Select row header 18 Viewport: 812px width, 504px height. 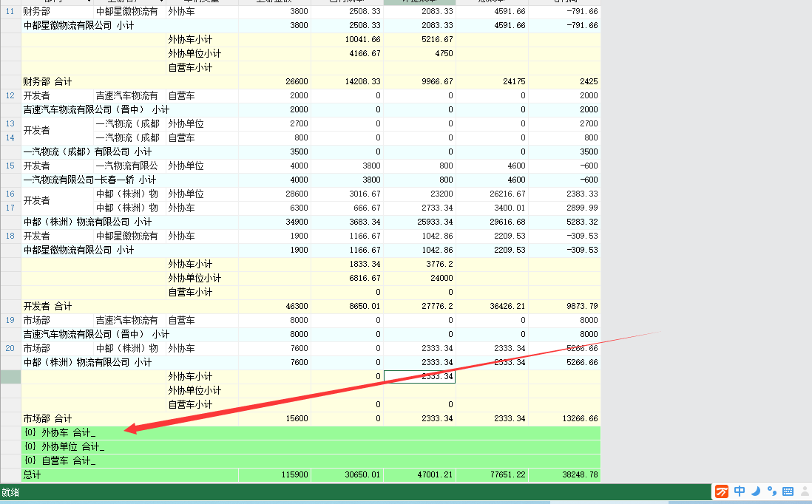coord(10,236)
